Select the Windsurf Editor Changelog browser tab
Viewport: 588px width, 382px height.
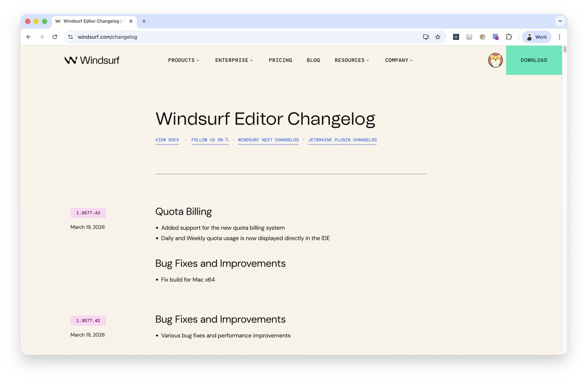[x=93, y=21]
